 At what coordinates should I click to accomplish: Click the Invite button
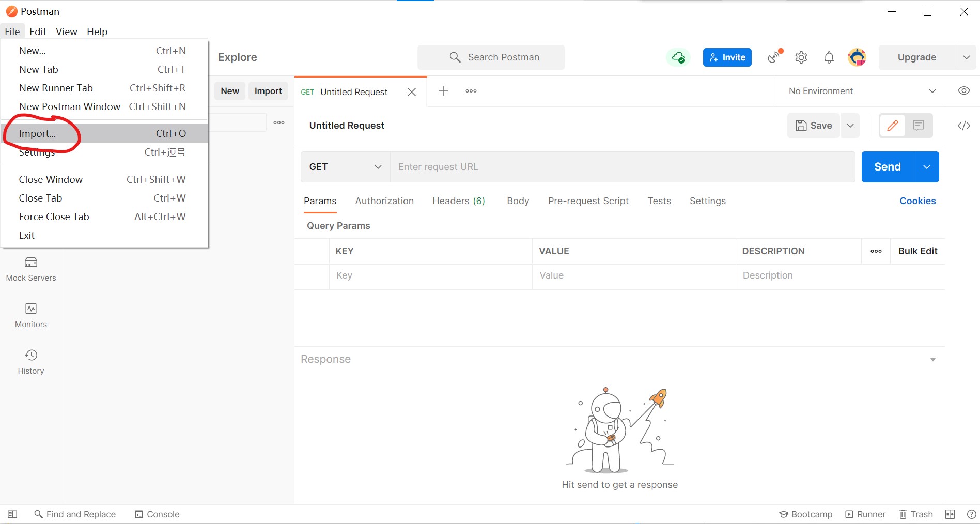pyautogui.click(x=727, y=57)
